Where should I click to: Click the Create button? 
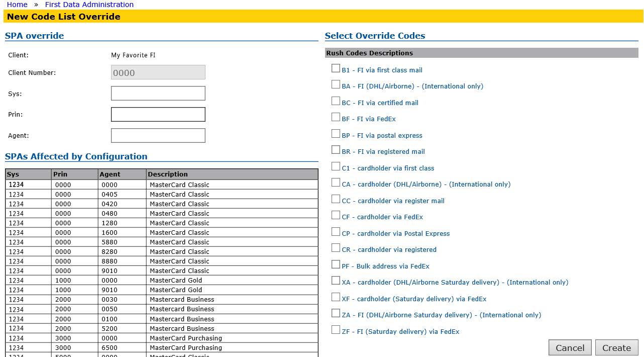coord(616,348)
